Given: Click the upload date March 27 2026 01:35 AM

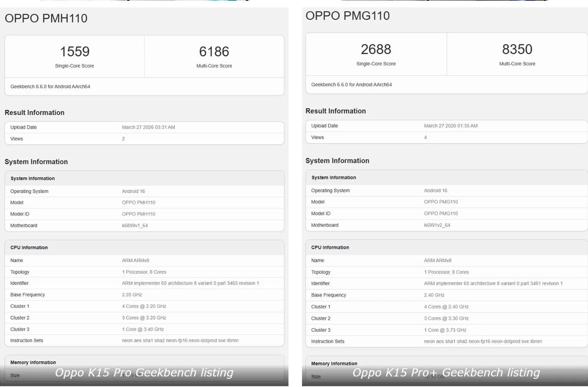Looking at the screenshot, I should click(450, 126).
